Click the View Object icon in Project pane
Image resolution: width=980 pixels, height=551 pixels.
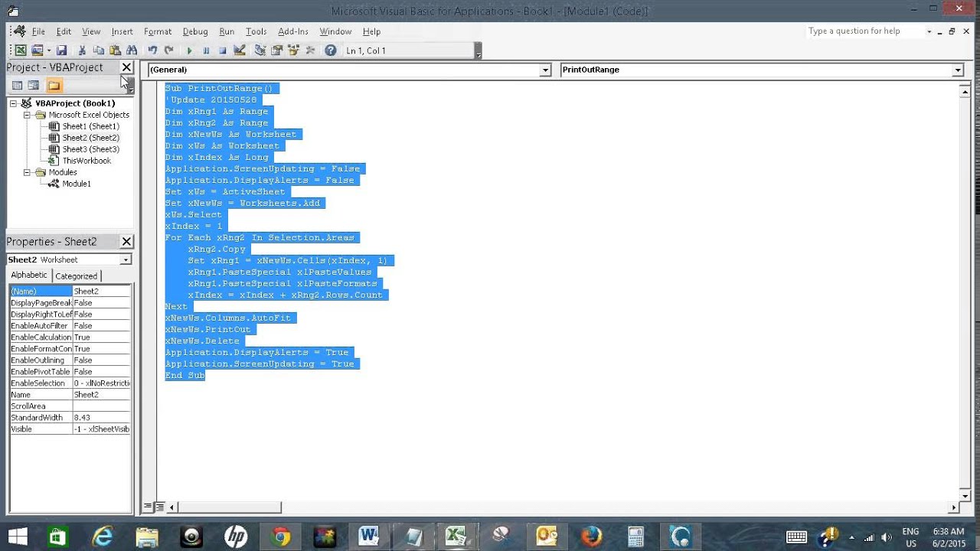[34, 85]
